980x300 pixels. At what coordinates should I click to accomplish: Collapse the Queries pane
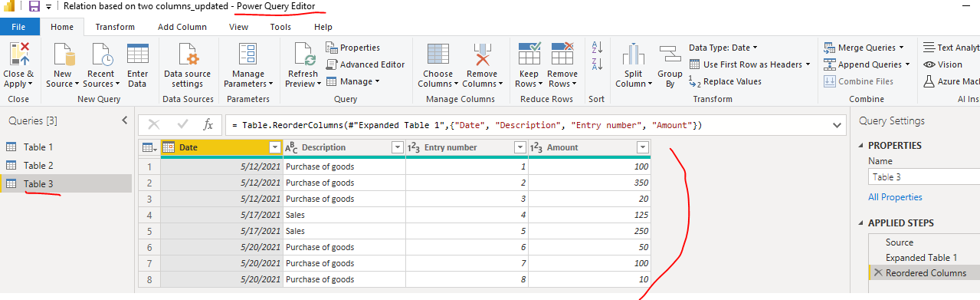pyautogui.click(x=125, y=120)
